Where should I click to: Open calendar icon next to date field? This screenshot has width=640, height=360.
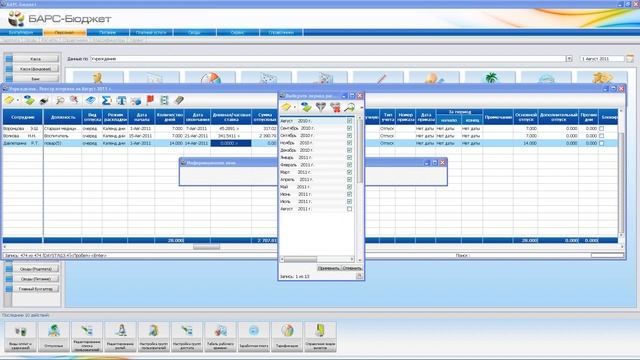[630, 58]
